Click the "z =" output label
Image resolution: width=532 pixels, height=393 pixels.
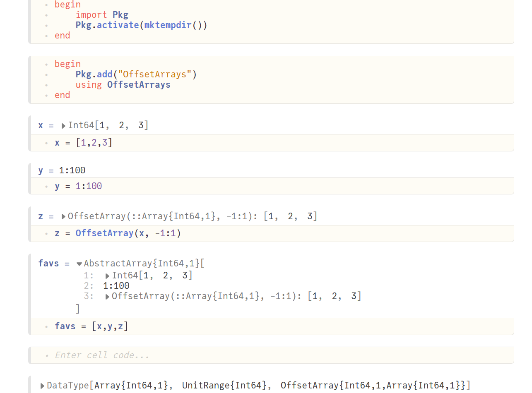(46, 216)
